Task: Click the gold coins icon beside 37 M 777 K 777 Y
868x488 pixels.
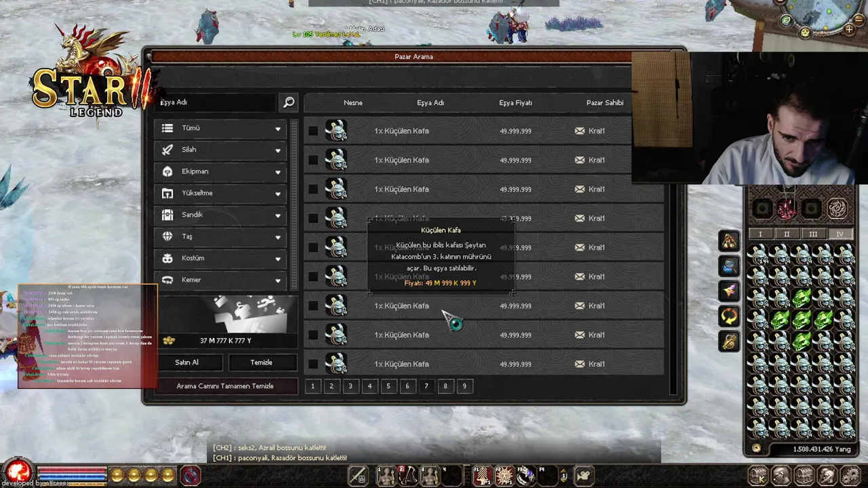Action: pyautogui.click(x=168, y=340)
